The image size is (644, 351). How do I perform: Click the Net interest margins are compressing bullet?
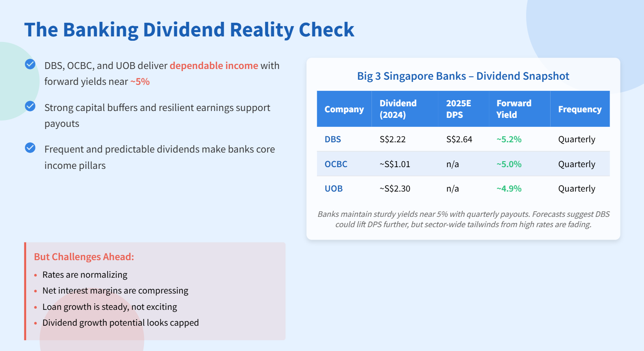(x=115, y=291)
